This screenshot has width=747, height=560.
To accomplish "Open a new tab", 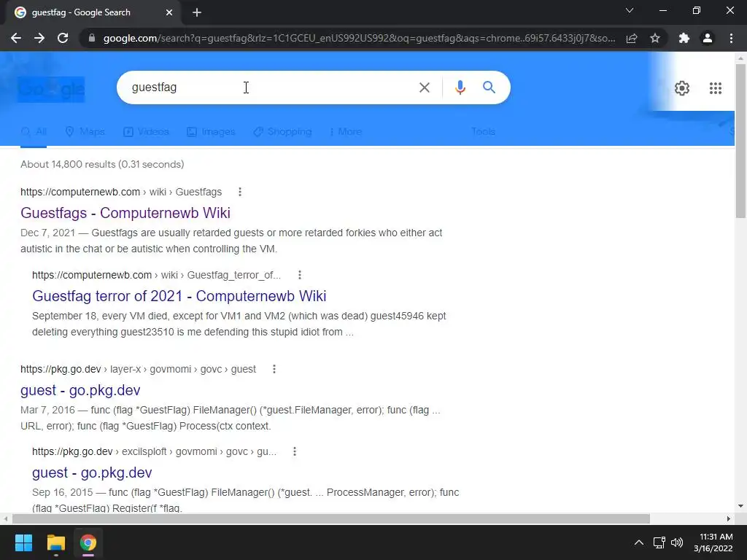I will pos(197,12).
